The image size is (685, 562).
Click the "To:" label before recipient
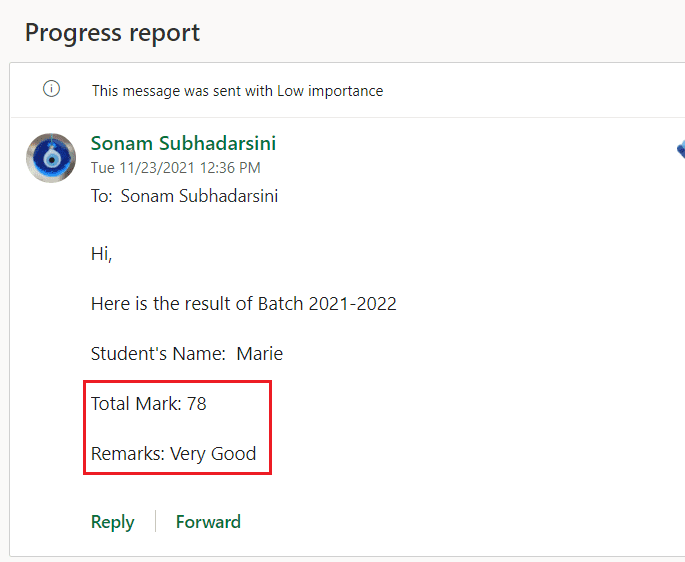102,196
